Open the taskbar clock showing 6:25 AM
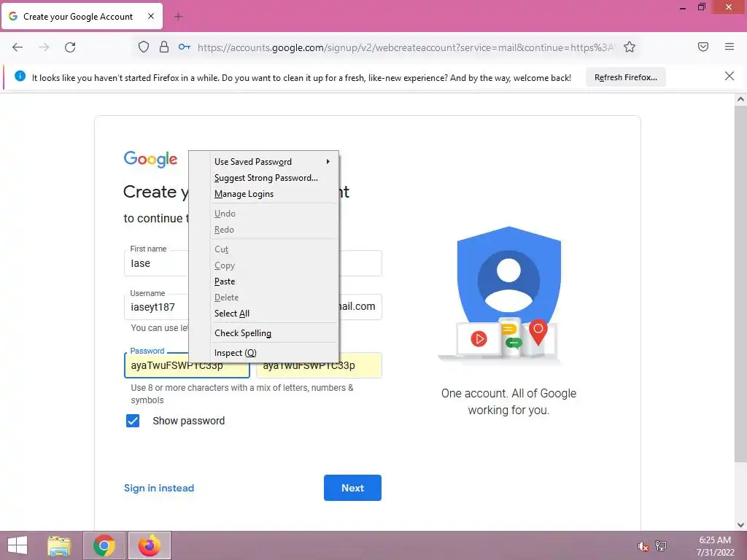Image resolution: width=747 pixels, height=560 pixels. 715,545
